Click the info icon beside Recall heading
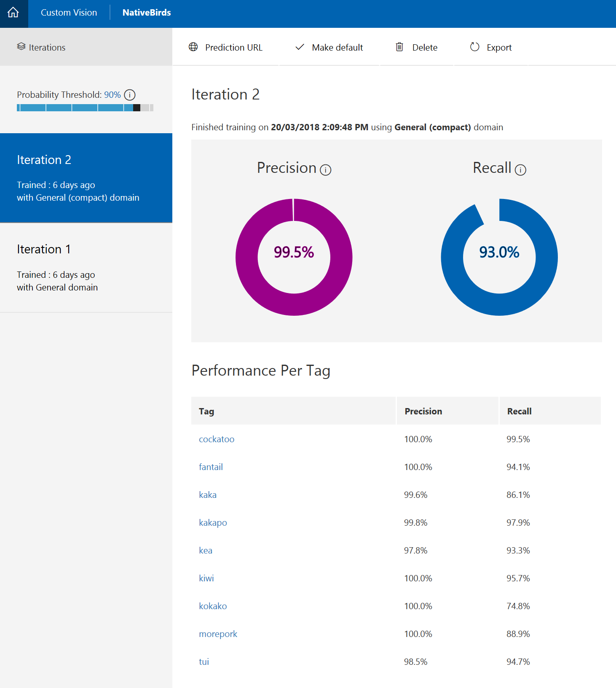 (521, 170)
